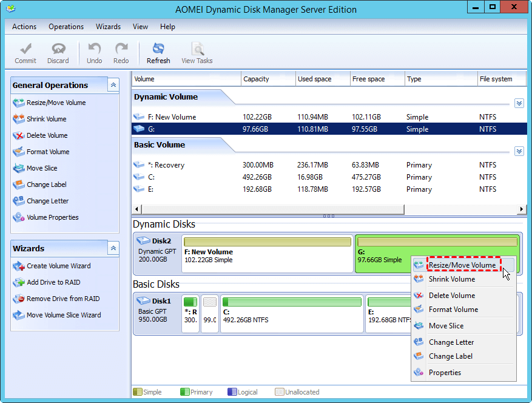This screenshot has width=532, height=403.
Task: Collapse the Dynamic Volume group
Action: tap(519, 103)
